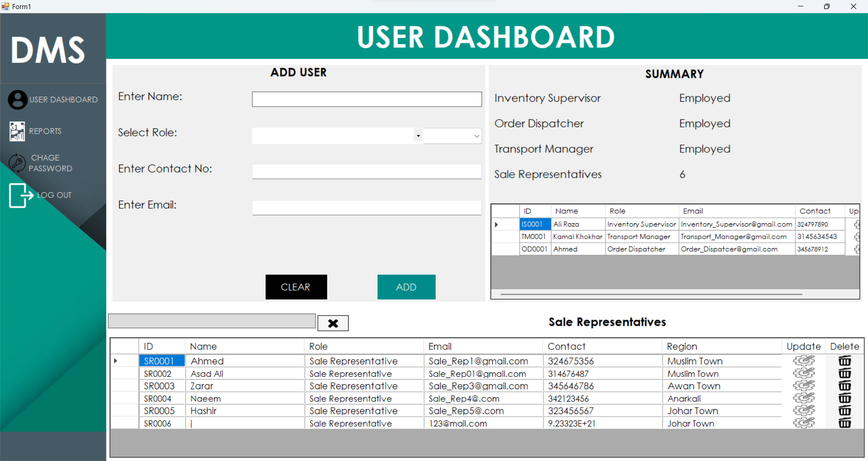The width and height of the screenshot is (868, 461).
Task: Delete the SR0006 sale representative
Action: 844,423
